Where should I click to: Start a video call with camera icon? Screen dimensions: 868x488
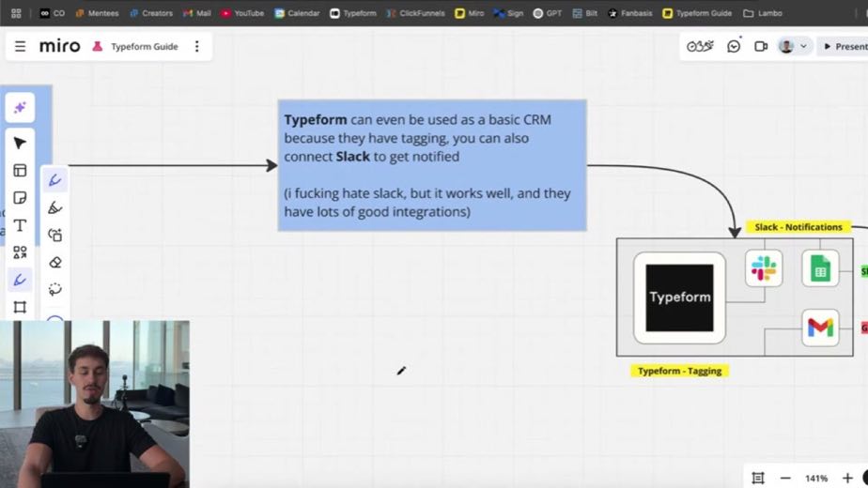[x=761, y=47]
